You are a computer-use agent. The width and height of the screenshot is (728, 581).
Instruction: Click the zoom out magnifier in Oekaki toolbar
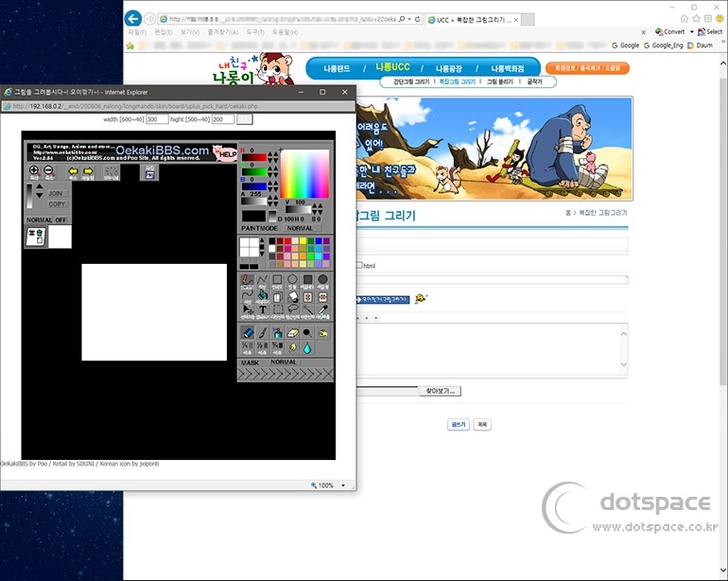click(49, 172)
